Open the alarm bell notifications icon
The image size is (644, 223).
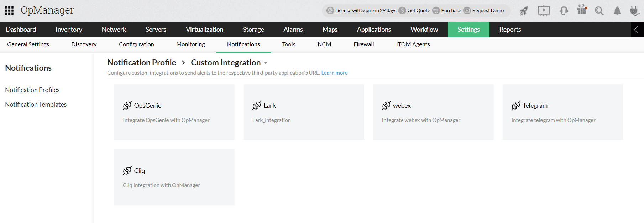coord(617,11)
